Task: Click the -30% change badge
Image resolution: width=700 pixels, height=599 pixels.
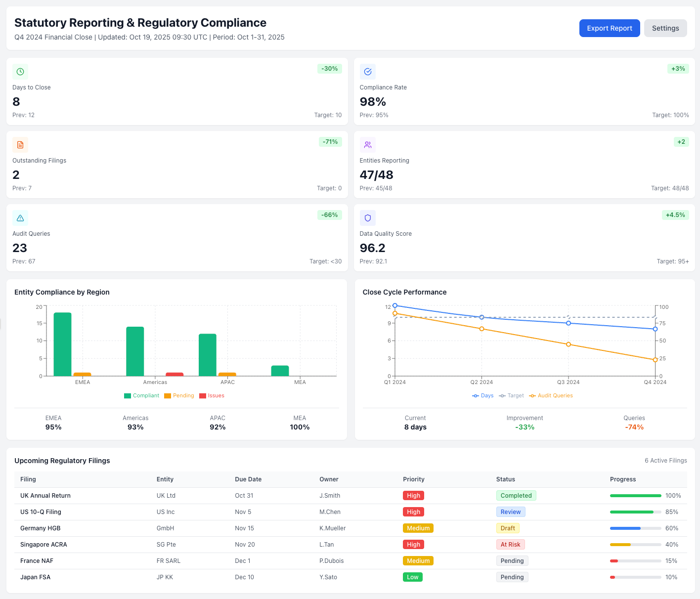Action: pos(330,69)
